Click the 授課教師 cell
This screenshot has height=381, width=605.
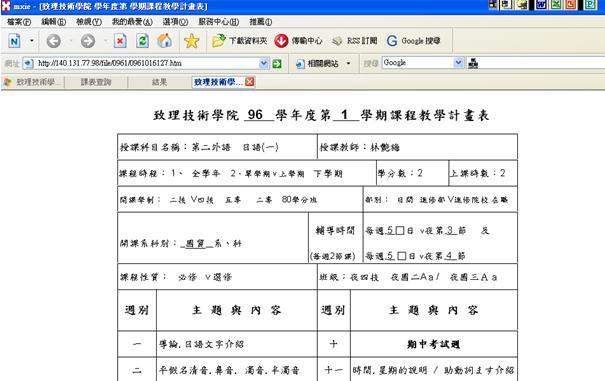pyautogui.click(x=417, y=147)
